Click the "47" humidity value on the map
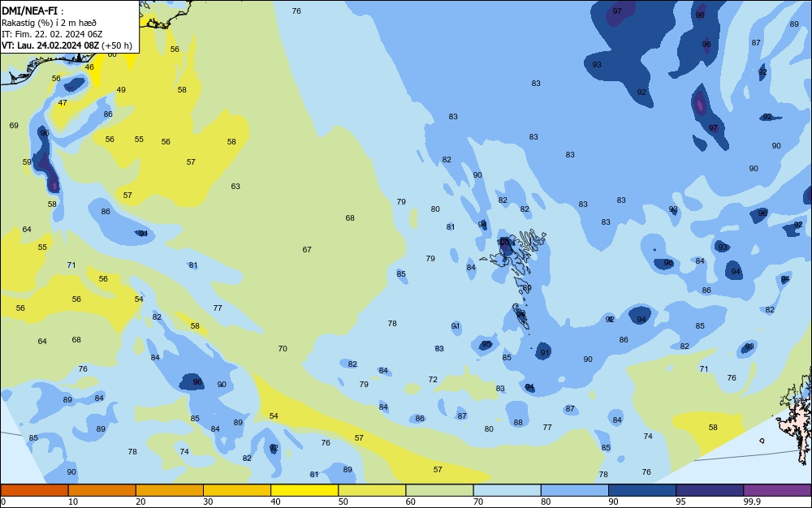Image resolution: width=812 pixels, height=508 pixels. click(x=63, y=103)
